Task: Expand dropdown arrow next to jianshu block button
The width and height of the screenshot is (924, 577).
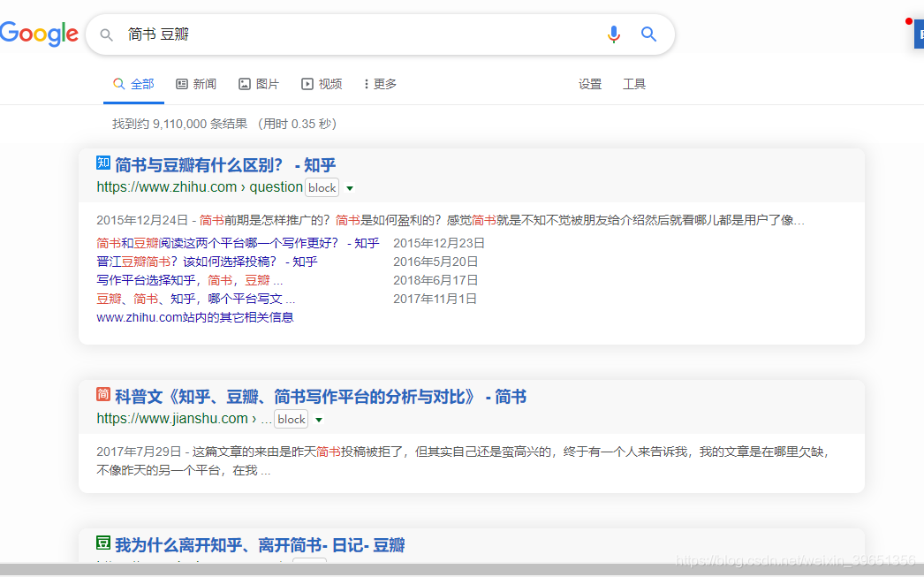Action: pyautogui.click(x=319, y=420)
